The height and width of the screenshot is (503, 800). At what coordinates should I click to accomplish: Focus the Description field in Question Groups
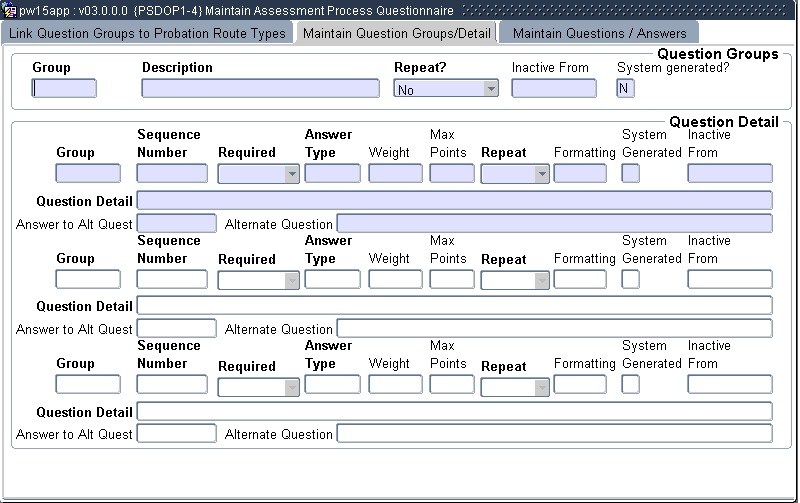[260, 88]
